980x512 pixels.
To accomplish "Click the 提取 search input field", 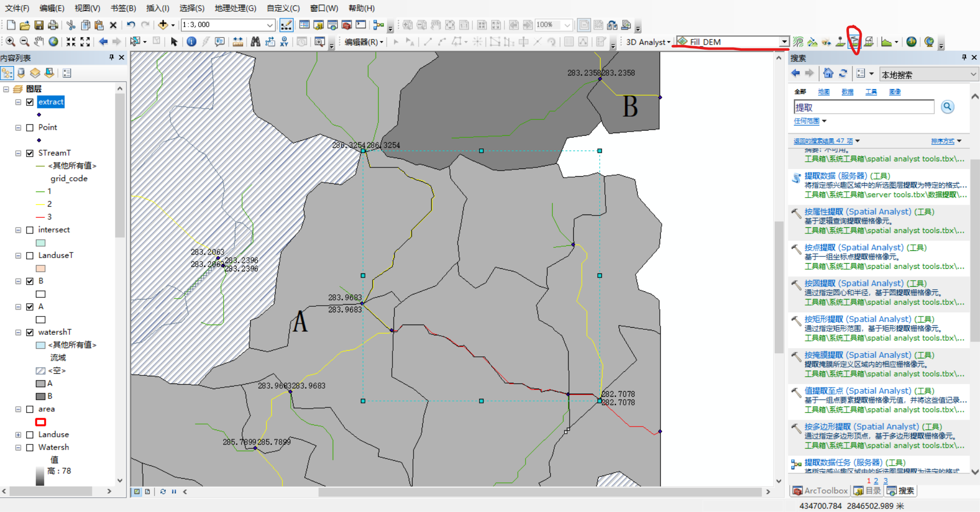I will (864, 107).
